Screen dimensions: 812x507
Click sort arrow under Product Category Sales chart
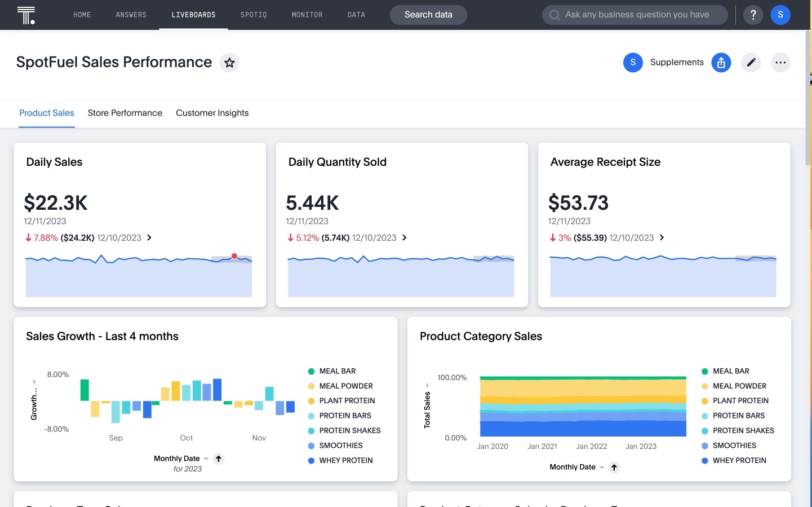614,467
